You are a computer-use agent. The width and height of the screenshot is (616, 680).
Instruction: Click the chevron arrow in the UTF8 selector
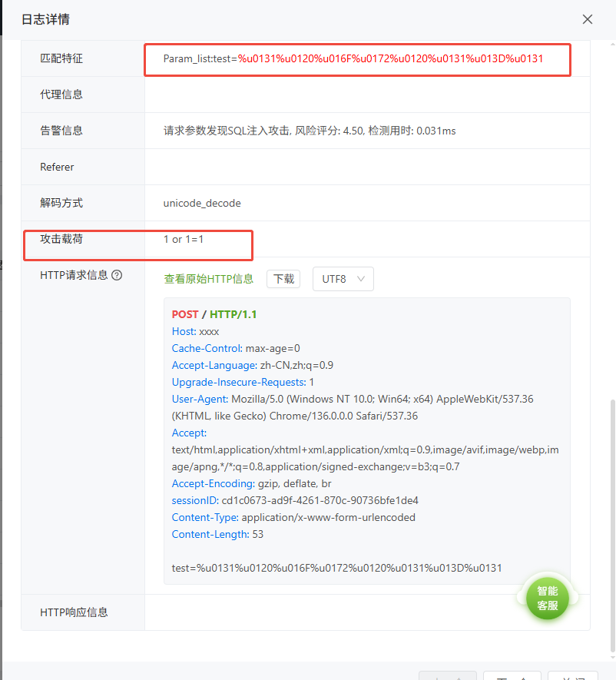click(362, 279)
